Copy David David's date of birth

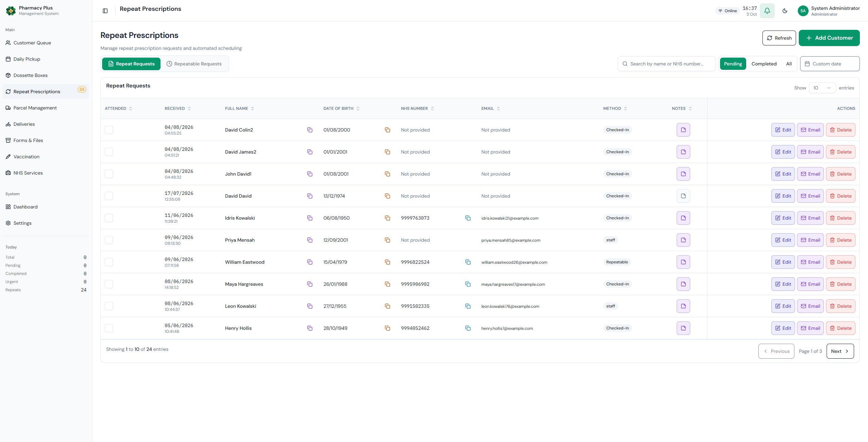pyautogui.click(x=387, y=196)
